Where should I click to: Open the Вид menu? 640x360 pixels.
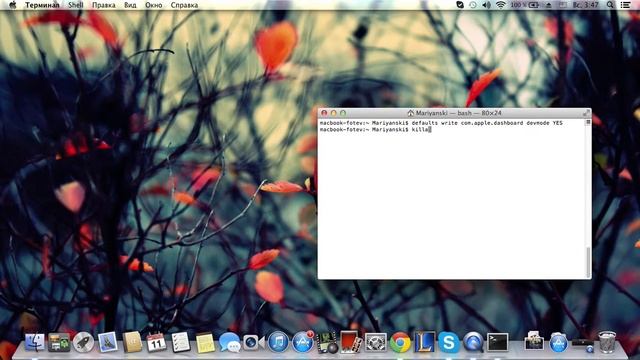(130, 5)
